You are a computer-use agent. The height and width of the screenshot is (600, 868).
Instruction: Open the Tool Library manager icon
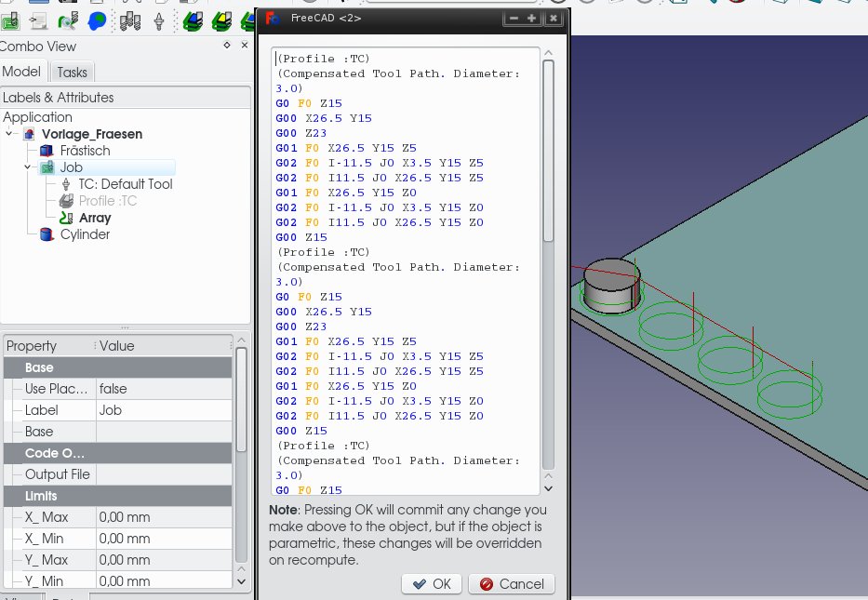tap(130, 19)
